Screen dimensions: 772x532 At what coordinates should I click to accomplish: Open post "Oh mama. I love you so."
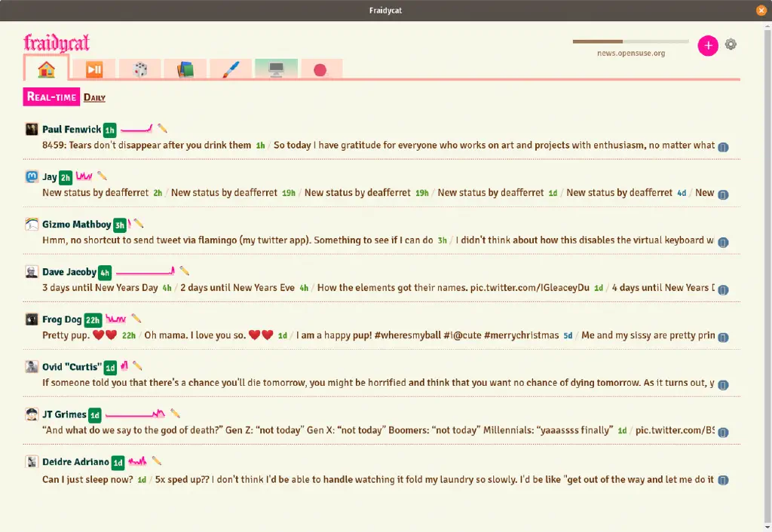pyautogui.click(x=209, y=335)
